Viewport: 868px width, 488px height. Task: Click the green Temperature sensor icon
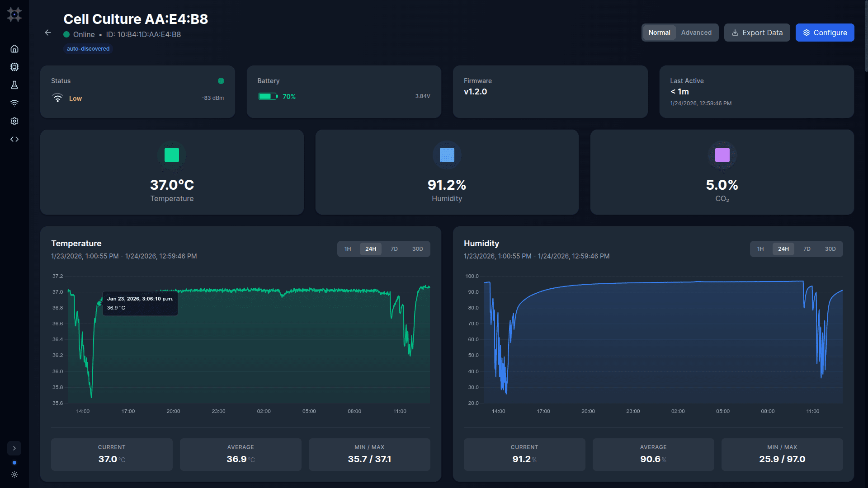(172, 155)
